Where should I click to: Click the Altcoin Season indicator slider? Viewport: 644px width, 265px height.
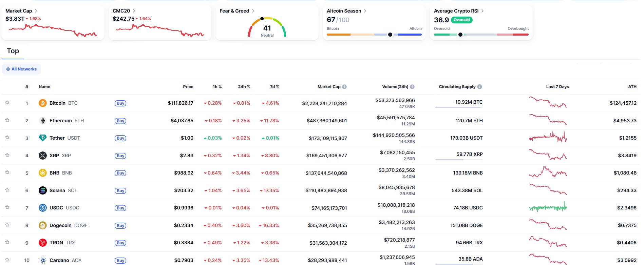[x=374, y=35]
